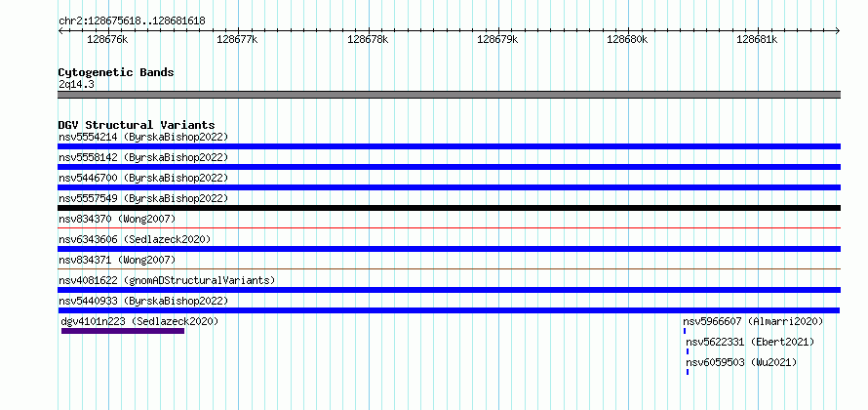Click the DGV Structural Variants track title
This screenshot has height=410, width=868.
[x=137, y=125]
